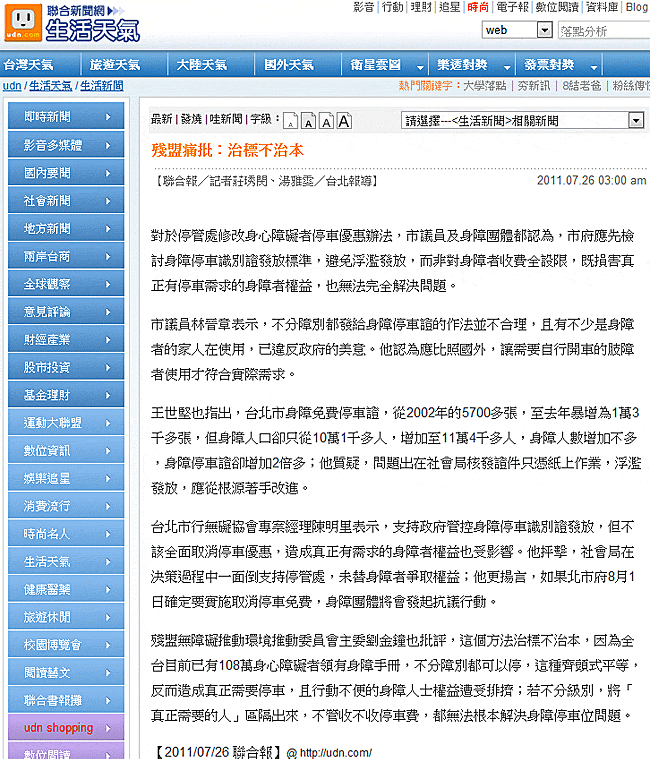This screenshot has height=762, width=650.
Task: Select the smallest font size icon
Action: coord(290,121)
